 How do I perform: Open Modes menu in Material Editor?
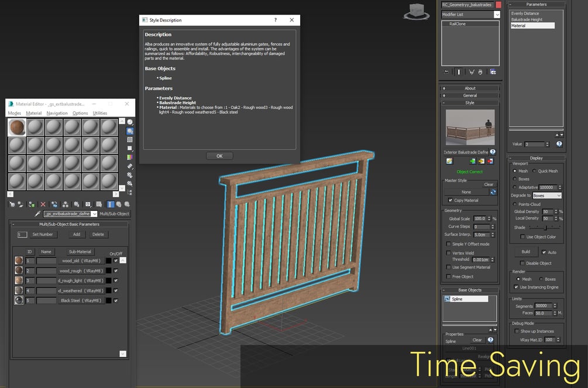14,113
